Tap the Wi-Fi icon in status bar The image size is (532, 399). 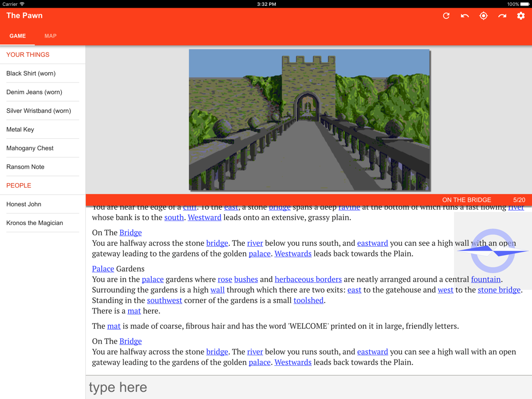pos(22,4)
